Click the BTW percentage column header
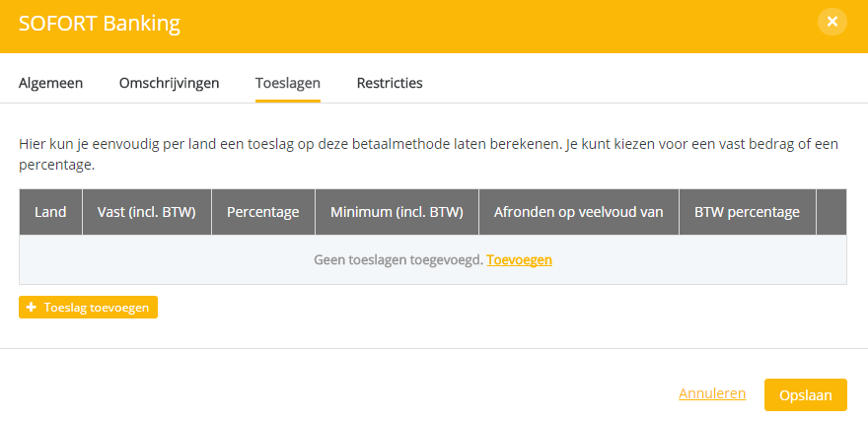This screenshot has height=422, width=868. coord(748,212)
